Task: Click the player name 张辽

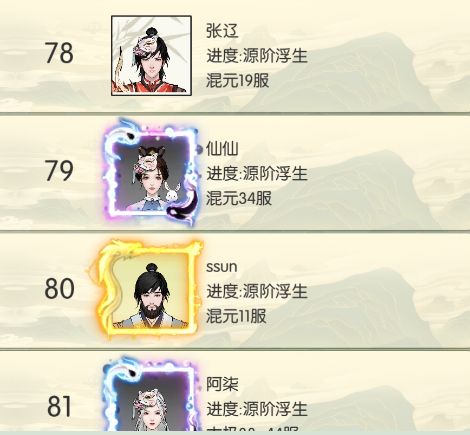Action: (x=222, y=31)
